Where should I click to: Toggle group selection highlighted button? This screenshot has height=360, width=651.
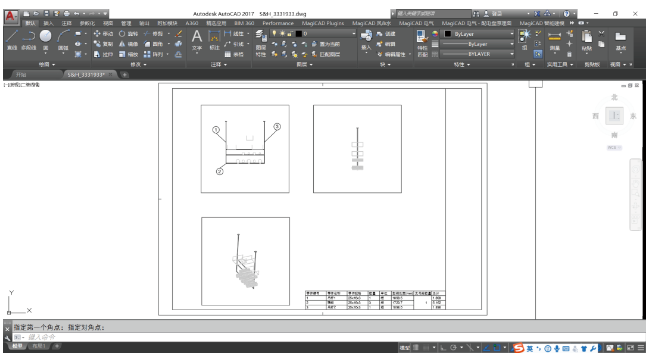538,54
